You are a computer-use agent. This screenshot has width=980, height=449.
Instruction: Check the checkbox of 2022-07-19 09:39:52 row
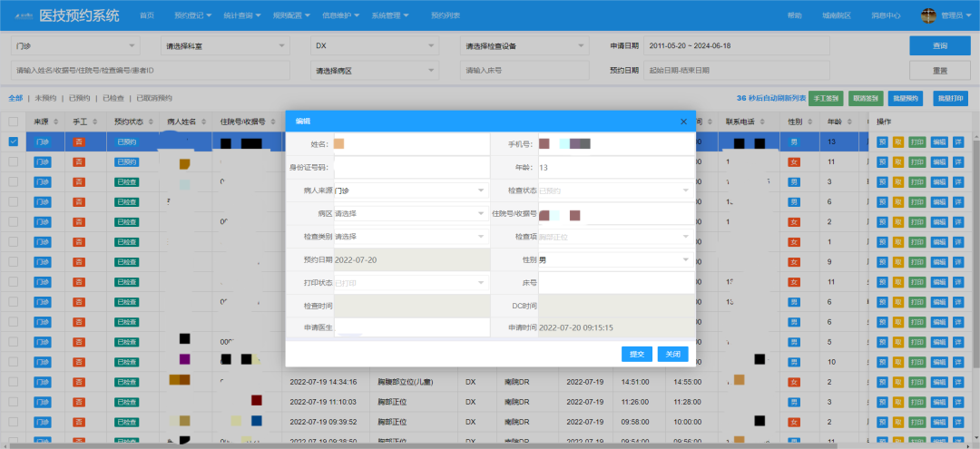tap(13, 422)
